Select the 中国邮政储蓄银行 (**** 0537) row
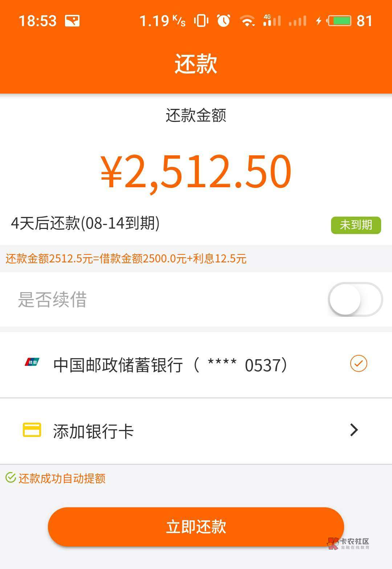The width and height of the screenshot is (392, 569). point(171,365)
